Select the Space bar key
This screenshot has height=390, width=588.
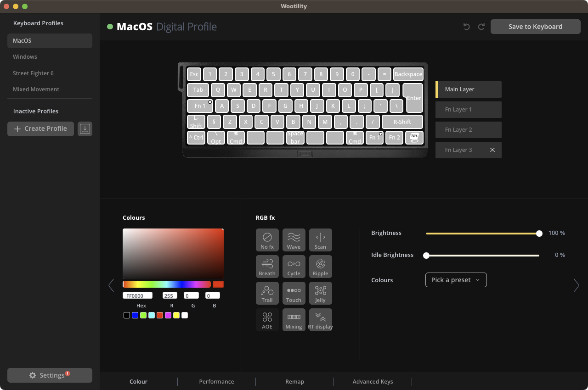[x=295, y=138]
